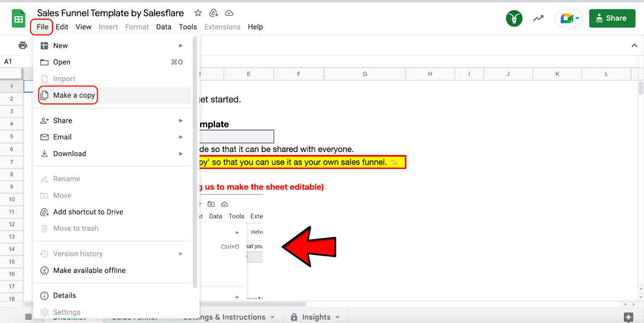Screen dimensions: 644x323
Task: Start a Google Meet call
Action: (x=566, y=18)
